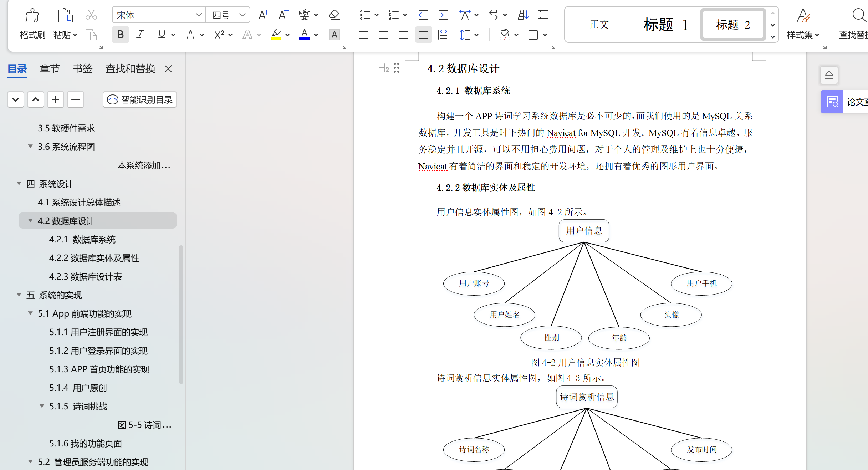Viewport: 868px width, 470px height.
Task: Switch to the 章节 tab
Action: tap(50, 68)
